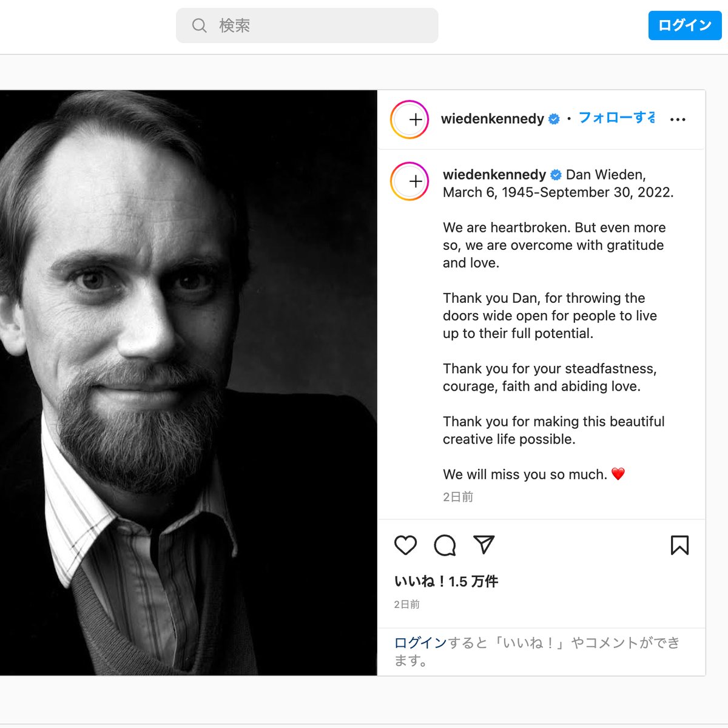Follow wiedenkennedy via フォローする link
728x728 pixels.
pyautogui.click(x=616, y=118)
